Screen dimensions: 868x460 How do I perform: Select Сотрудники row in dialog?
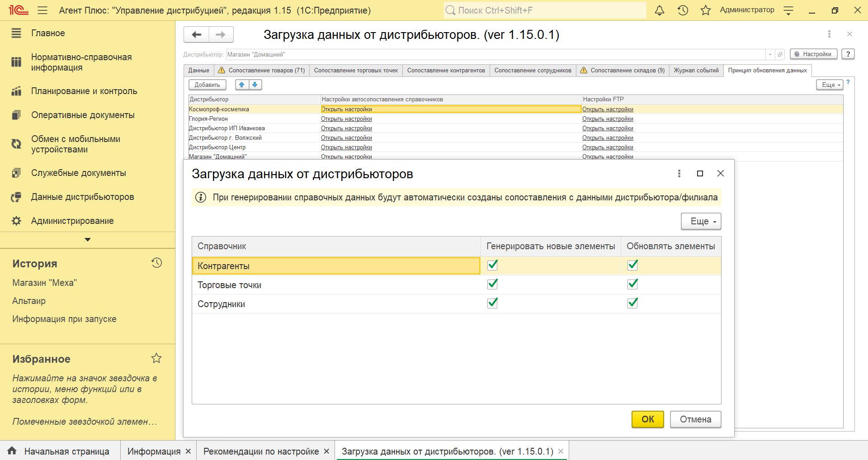tap(456, 304)
